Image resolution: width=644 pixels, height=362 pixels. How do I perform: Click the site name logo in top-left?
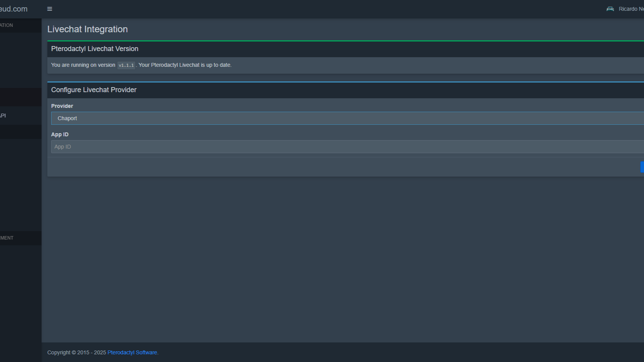click(14, 9)
